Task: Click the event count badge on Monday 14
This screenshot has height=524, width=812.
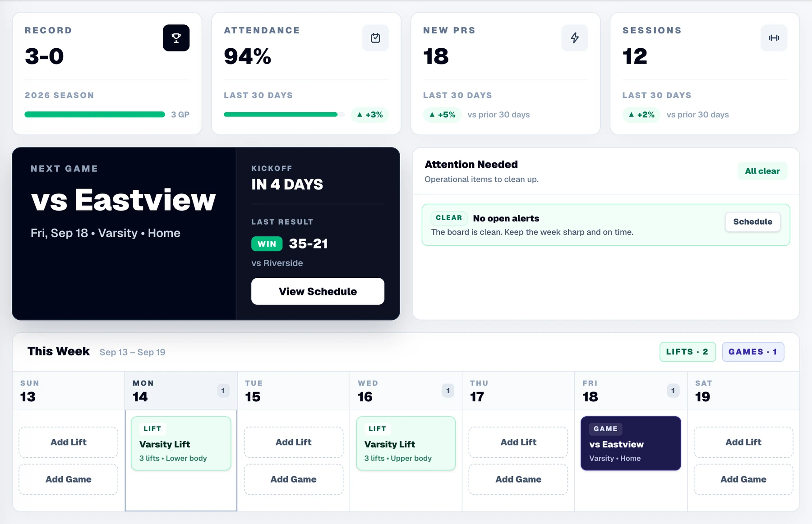Action: (x=223, y=391)
